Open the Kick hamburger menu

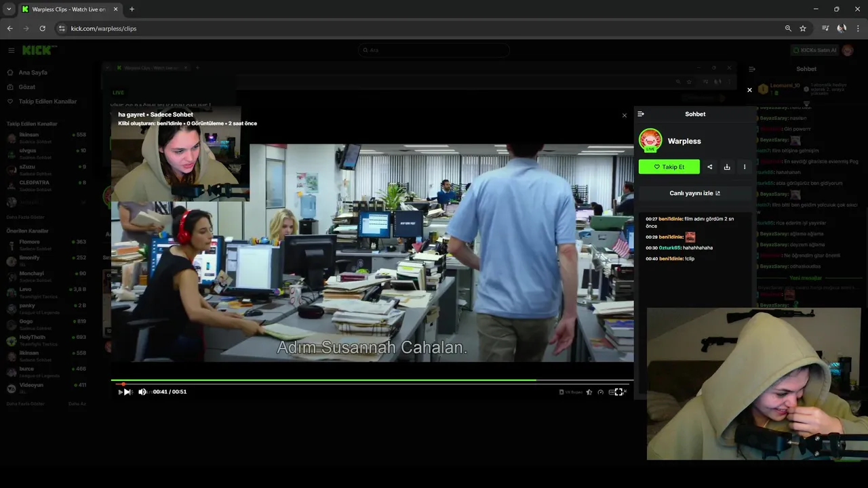(12, 50)
